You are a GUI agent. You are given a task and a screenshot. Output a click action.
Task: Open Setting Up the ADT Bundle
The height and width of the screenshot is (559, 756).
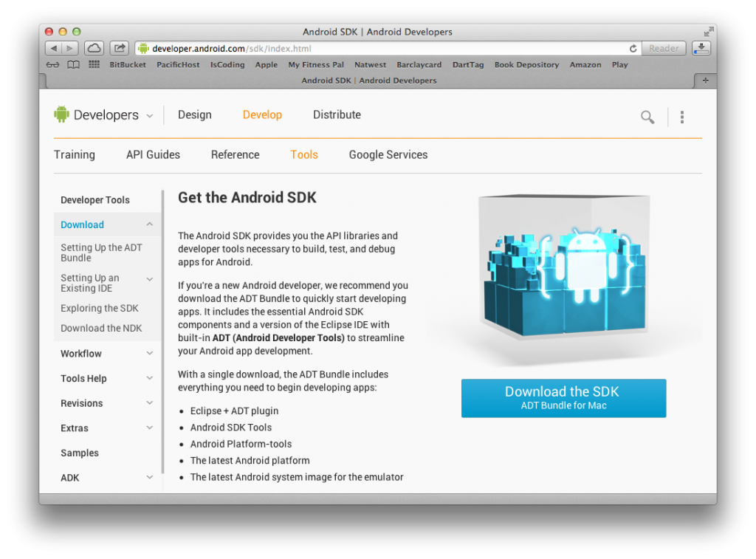[101, 253]
